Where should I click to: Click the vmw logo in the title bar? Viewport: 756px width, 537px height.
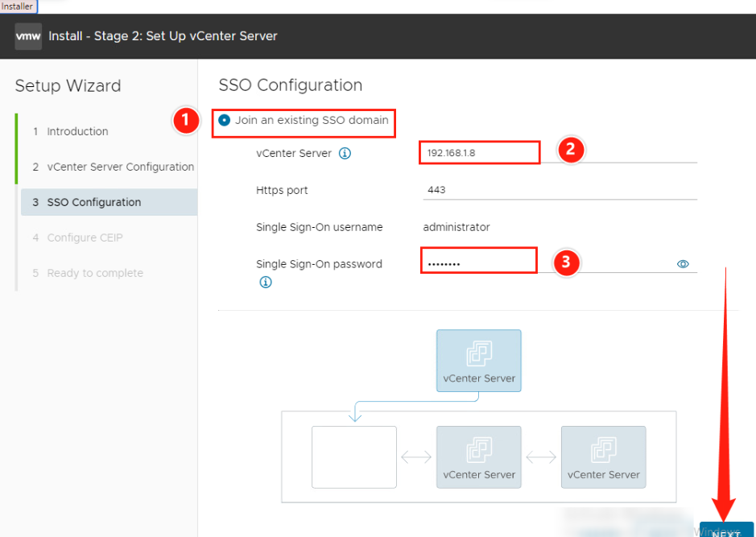(x=27, y=35)
